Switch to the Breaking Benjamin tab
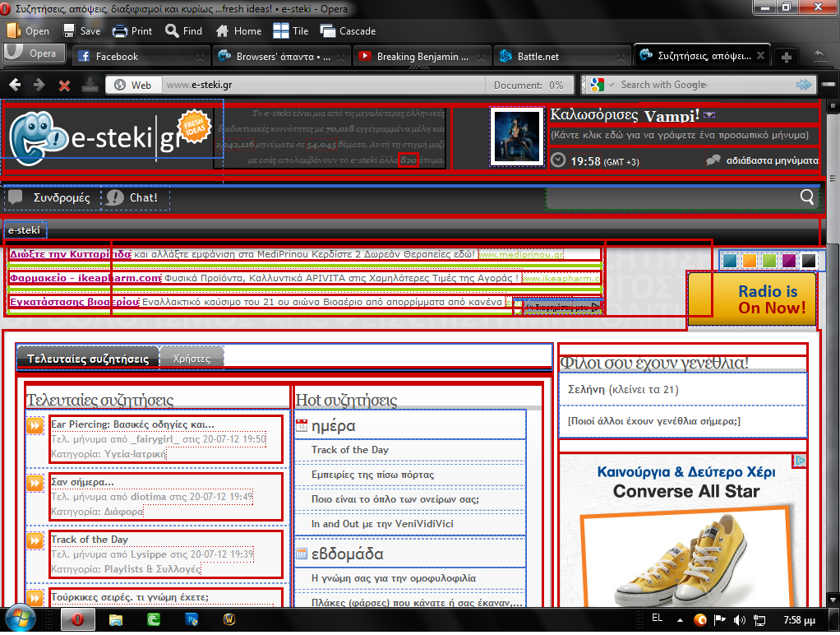Screen dimensions: 840x635 [422, 56]
